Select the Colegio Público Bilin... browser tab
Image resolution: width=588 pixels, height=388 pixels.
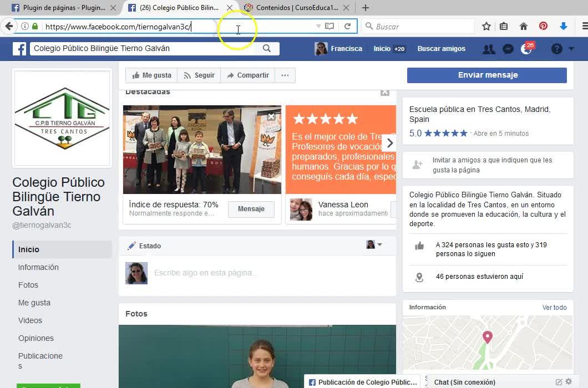173,8
